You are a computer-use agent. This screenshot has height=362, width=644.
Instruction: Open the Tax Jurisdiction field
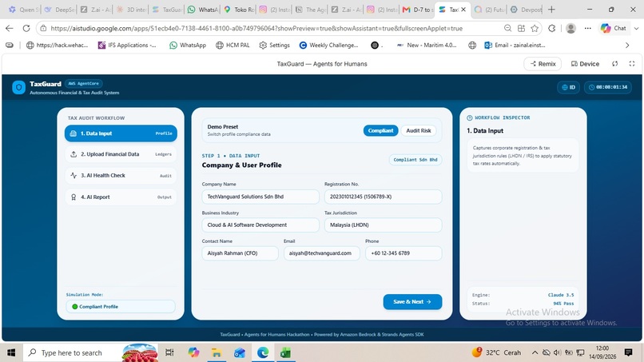(x=384, y=225)
